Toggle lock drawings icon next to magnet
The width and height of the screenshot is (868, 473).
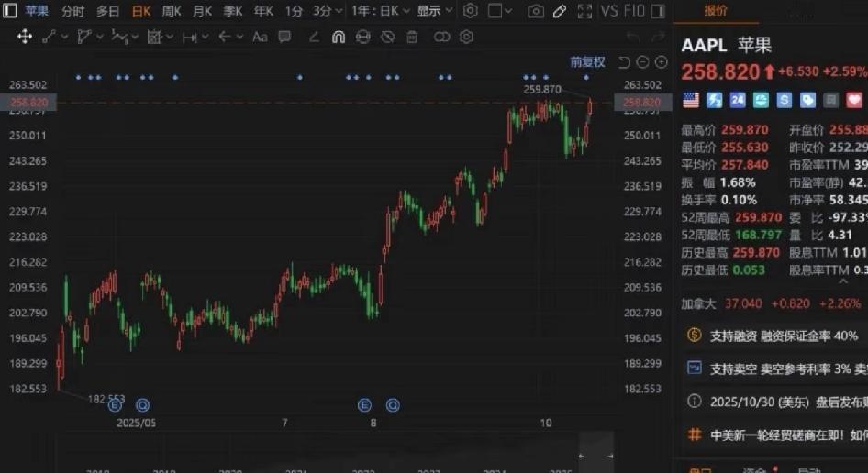[362, 37]
